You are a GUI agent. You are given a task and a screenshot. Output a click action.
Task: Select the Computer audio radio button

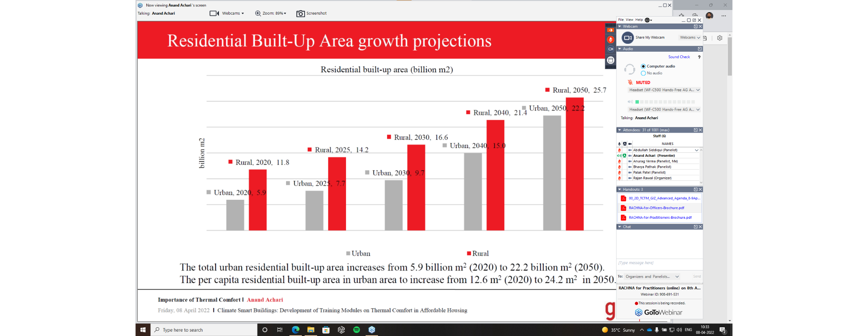643,66
